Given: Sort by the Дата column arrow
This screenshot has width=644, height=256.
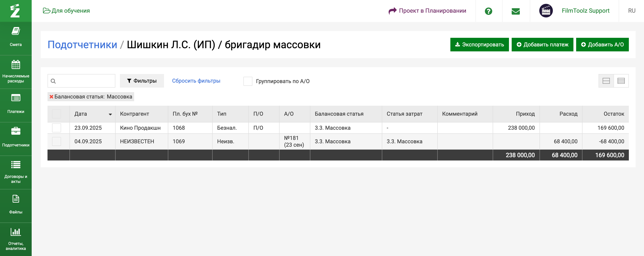Looking at the screenshot, I should [110, 114].
